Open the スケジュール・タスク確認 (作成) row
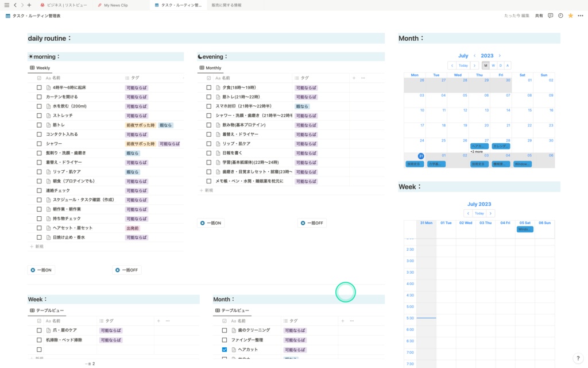This screenshot has width=588, height=368. pos(83,200)
